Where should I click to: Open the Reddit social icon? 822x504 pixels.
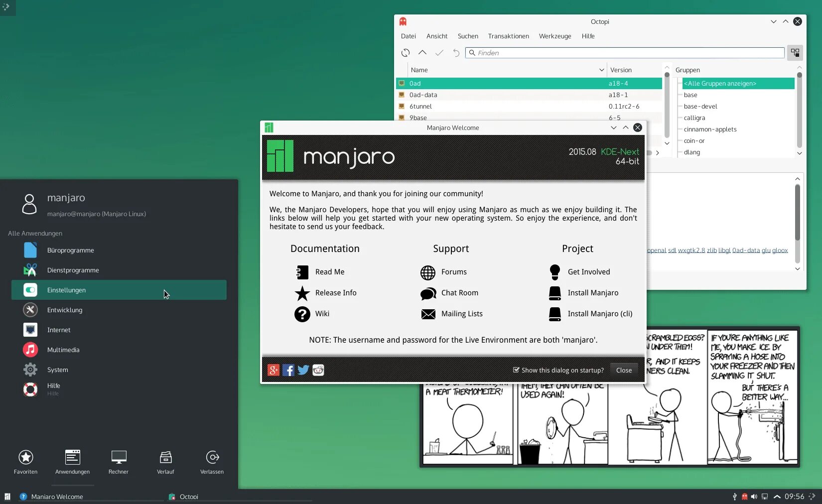[x=318, y=370]
